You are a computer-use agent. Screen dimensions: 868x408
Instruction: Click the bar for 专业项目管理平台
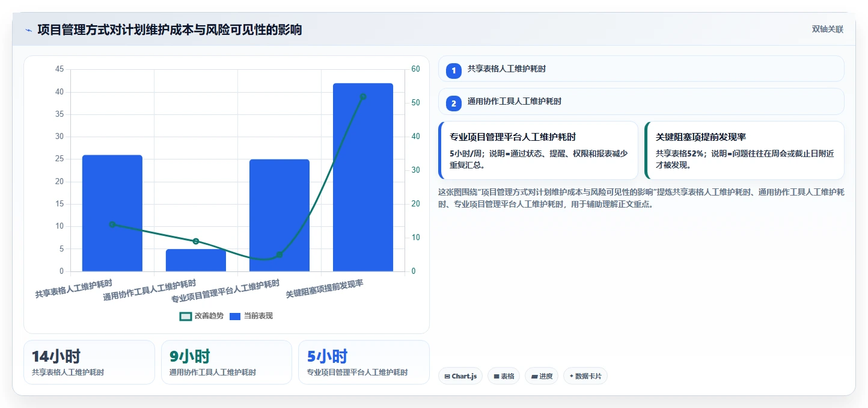click(280, 215)
